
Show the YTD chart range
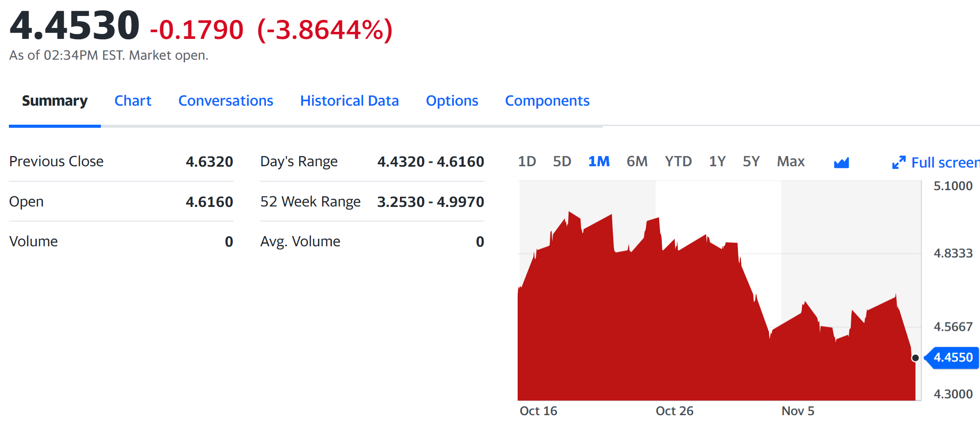click(x=678, y=161)
